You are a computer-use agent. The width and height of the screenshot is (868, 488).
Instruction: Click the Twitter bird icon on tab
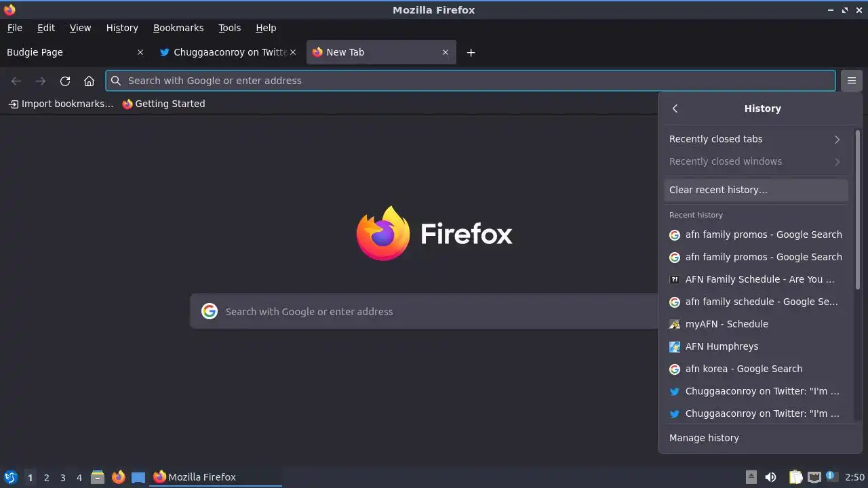(x=164, y=52)
